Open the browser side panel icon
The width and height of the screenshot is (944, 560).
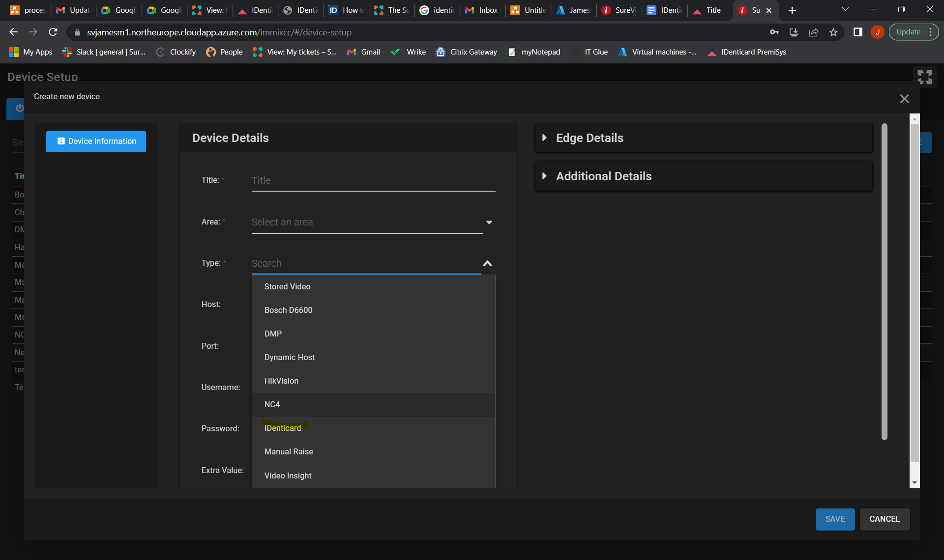[x=857, y=32]
